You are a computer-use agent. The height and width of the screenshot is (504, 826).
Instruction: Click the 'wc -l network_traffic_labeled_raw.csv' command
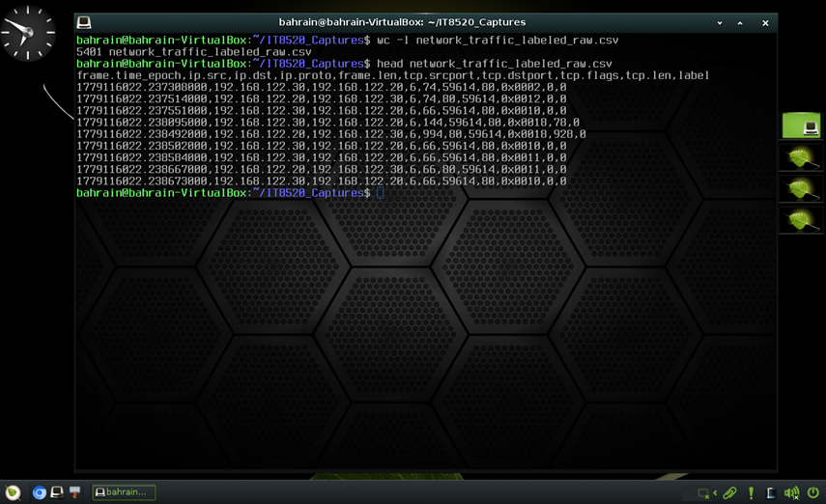tap(498, 40)
